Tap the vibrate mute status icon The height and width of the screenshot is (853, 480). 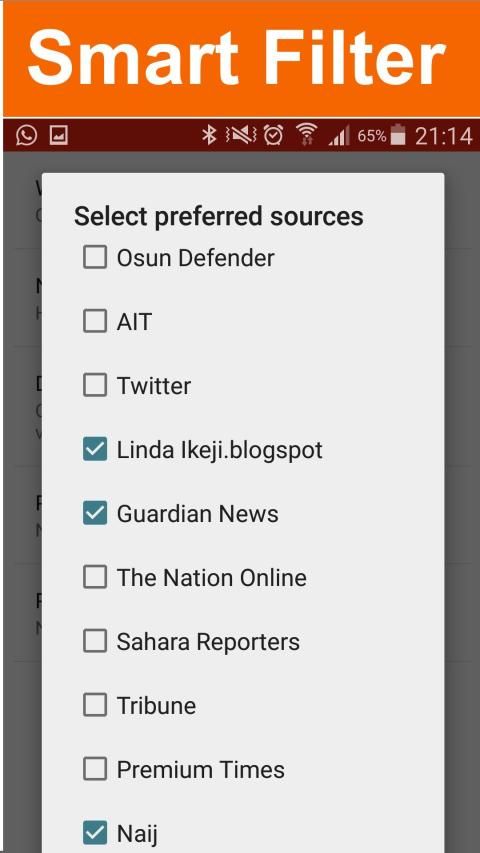click(x=241, y=135)
